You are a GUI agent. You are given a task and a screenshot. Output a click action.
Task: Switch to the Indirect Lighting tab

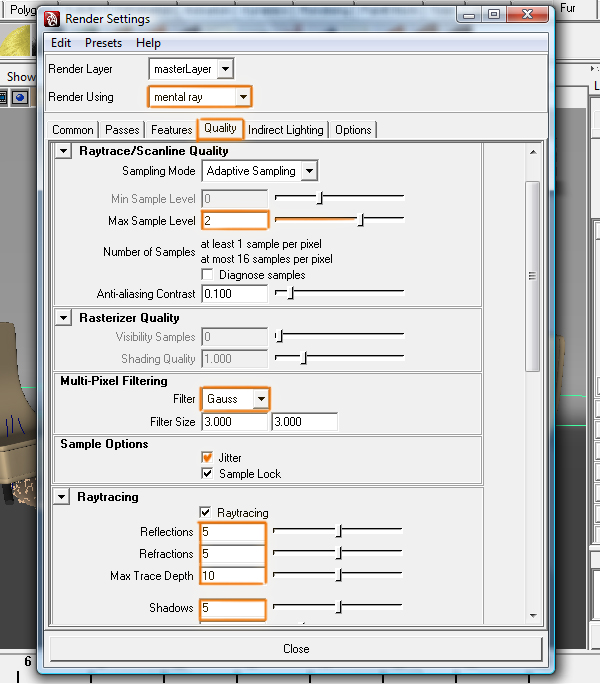(286, 130)
